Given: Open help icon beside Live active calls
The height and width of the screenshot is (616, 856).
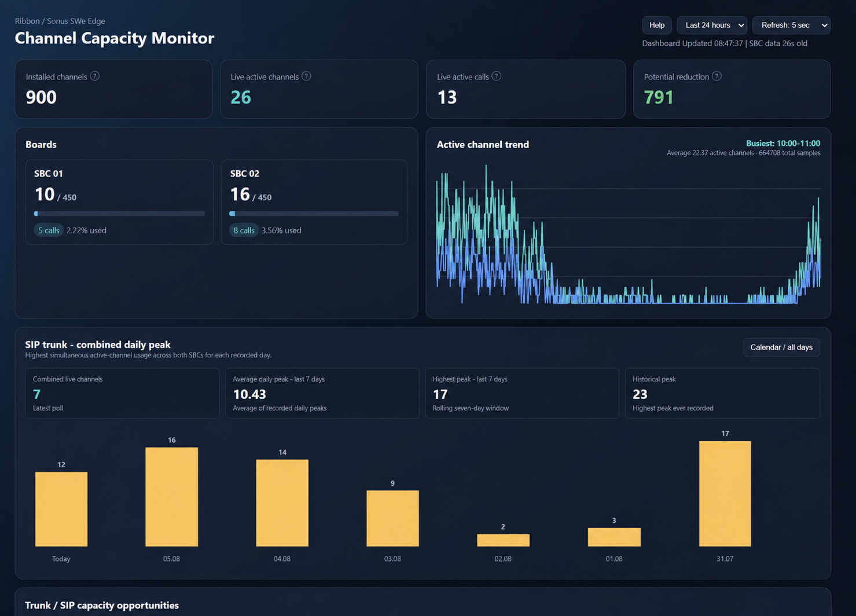Looking at the screenshot, I should [496, 76].
